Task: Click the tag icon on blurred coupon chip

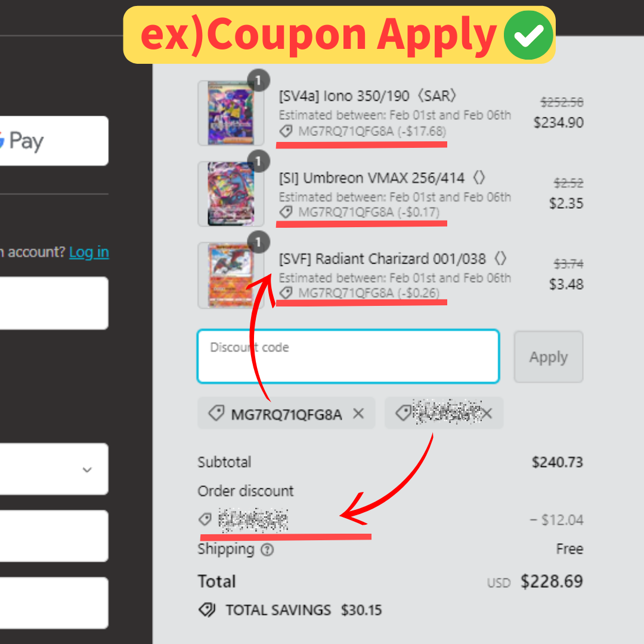Action: point(403,413)
